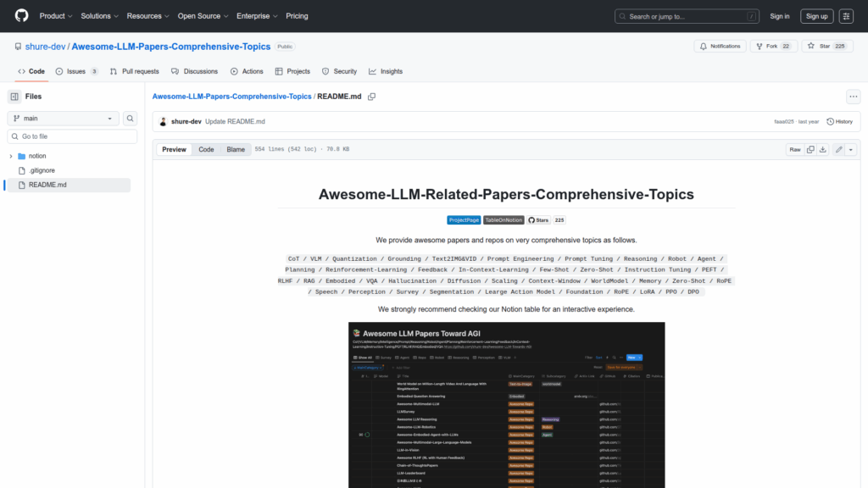Copy the README.md file path
Screen dimensions: 868x488
pyautogui.click(x=371, y=97)
